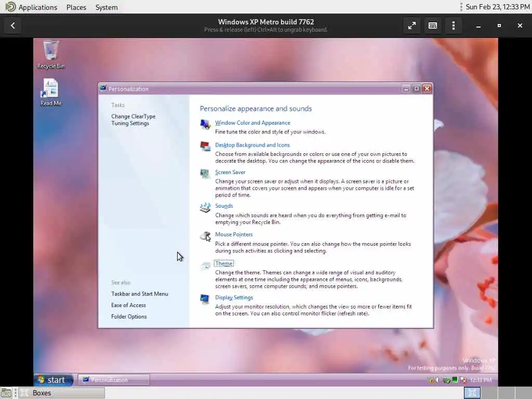Open the System menu
Image resolution: width=532 pixels, height=399 pixels.
coord(107,7)
